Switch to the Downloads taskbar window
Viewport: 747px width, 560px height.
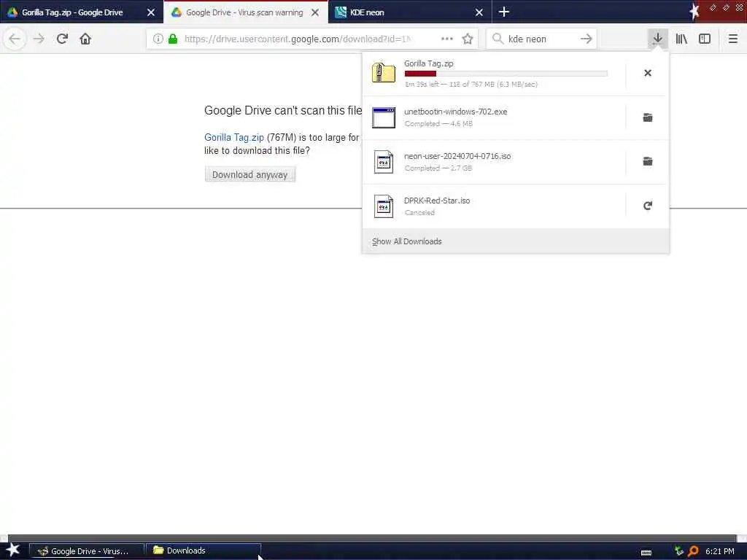pos(204,551)
